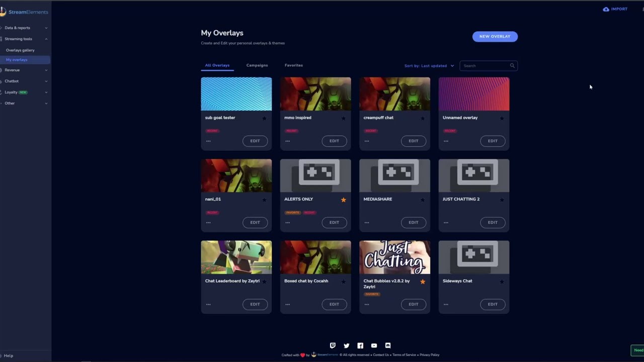Open more options for sub goal tester

point(208,141)
